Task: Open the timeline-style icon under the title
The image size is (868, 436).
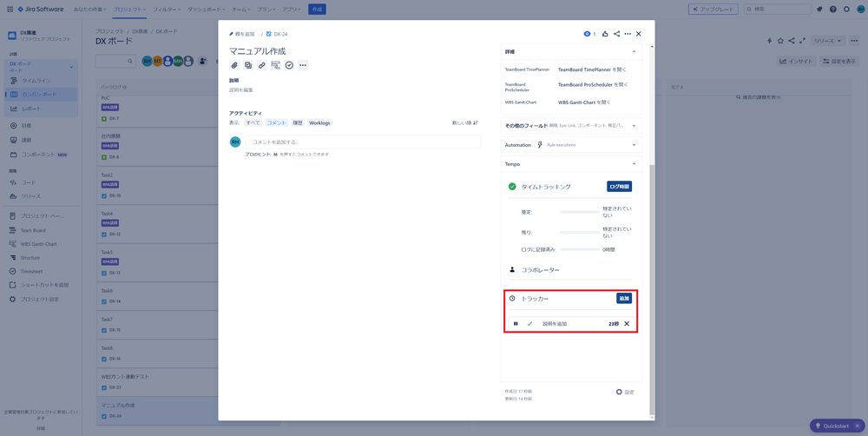Action: click(x=275, y=65)
